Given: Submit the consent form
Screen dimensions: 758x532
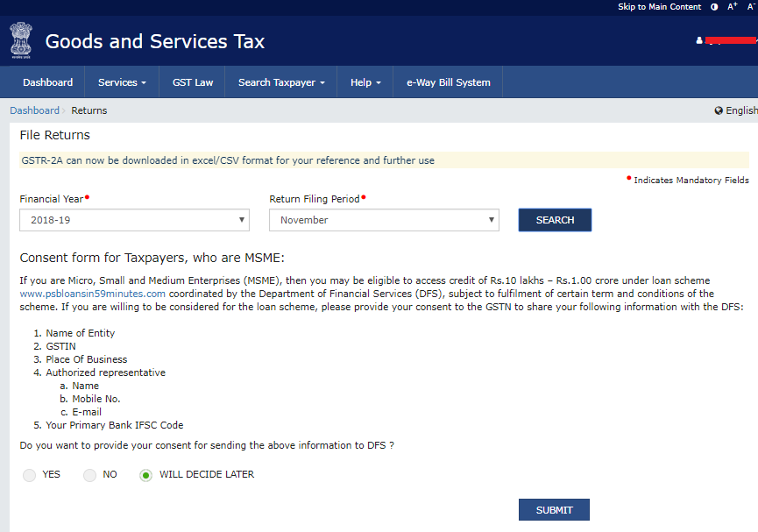Looking at the screenshot, I should [x=554, y=510].
